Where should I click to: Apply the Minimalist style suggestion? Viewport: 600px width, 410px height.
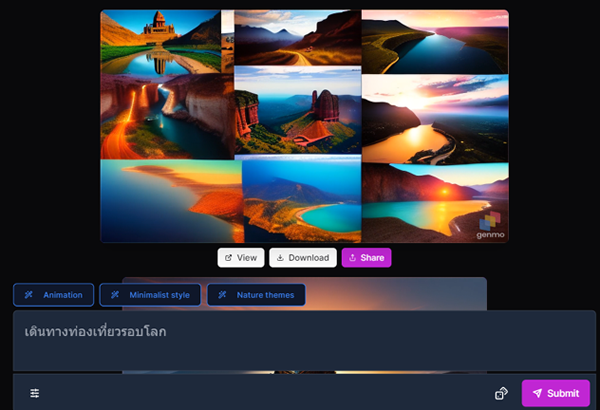[150, 295]
